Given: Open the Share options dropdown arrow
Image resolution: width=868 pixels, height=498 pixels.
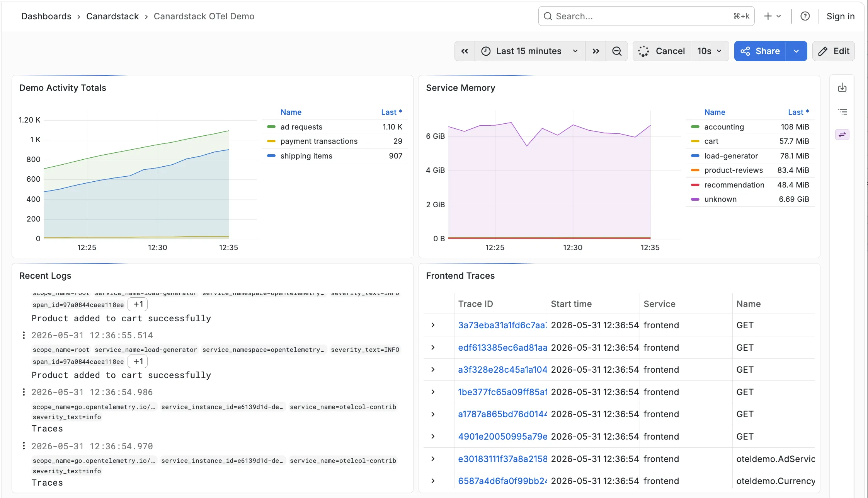Looking at the screenshot, I should point(796,51).
